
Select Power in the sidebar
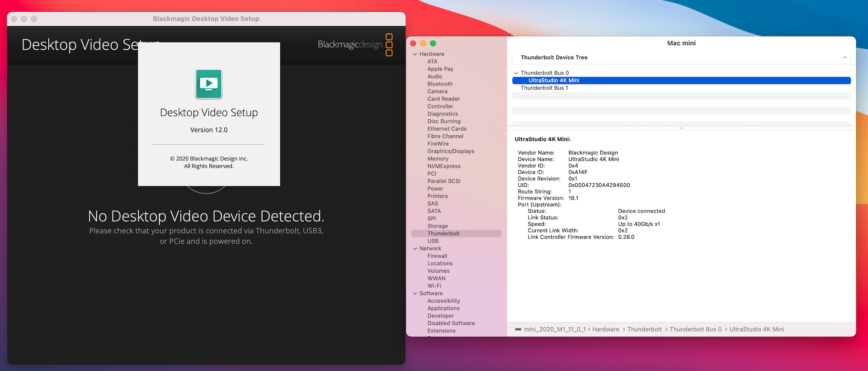coord(435,189)
